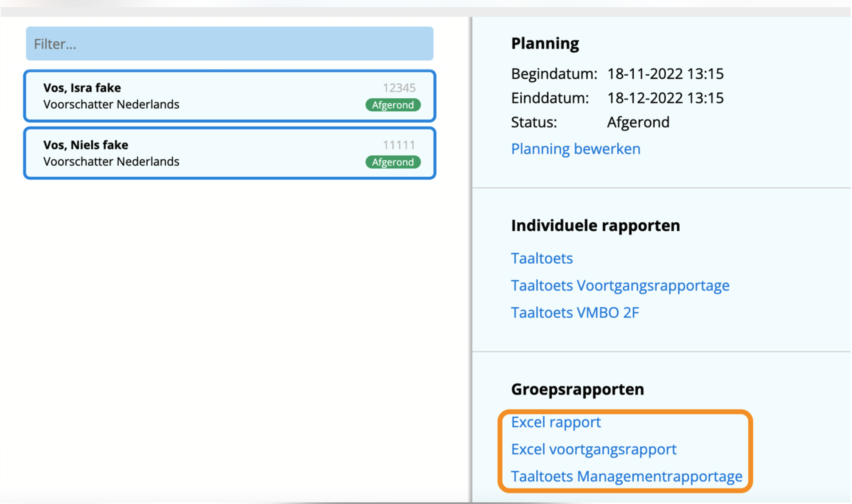
Task: Click Voorschatter Nederlands under Isra fake
Action: (x=111, y=104)
